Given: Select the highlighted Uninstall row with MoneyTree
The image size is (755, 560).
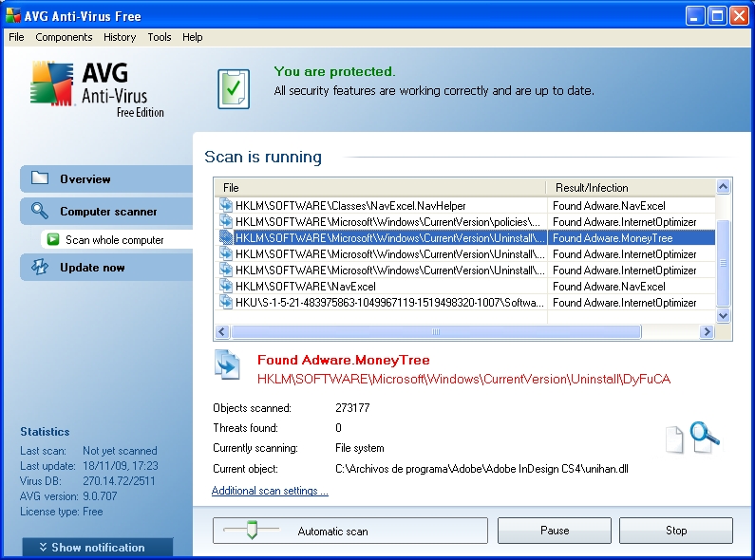Looking at the screenshot, I should coord(465,237).
